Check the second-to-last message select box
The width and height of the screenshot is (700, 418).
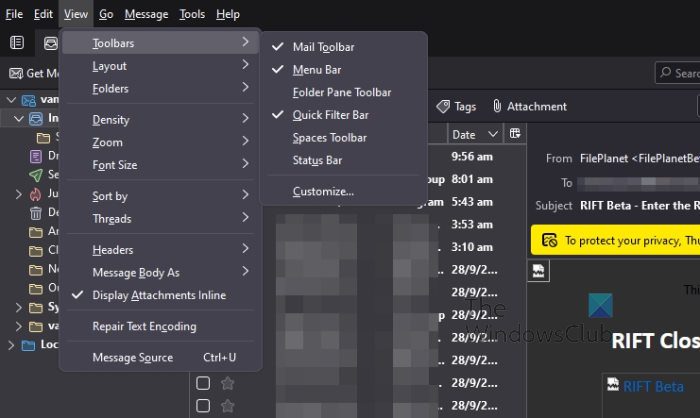click(x=203, y=383)
